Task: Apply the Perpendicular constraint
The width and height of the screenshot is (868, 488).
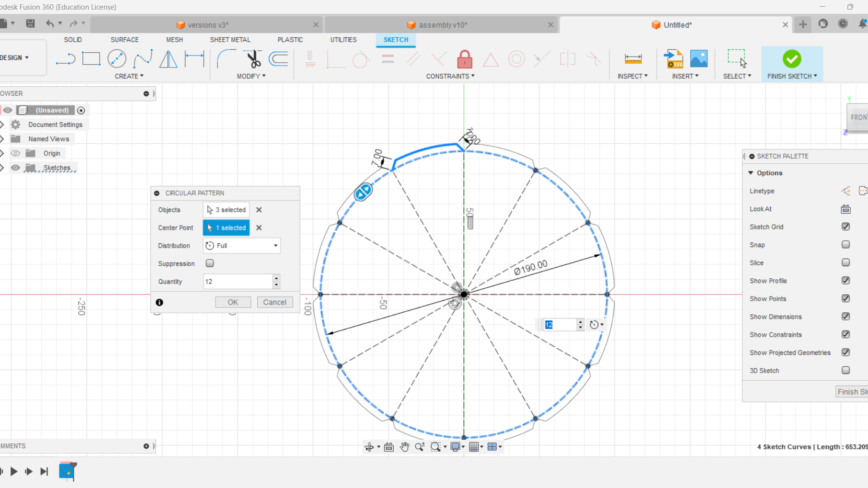Action: point(439,59)
